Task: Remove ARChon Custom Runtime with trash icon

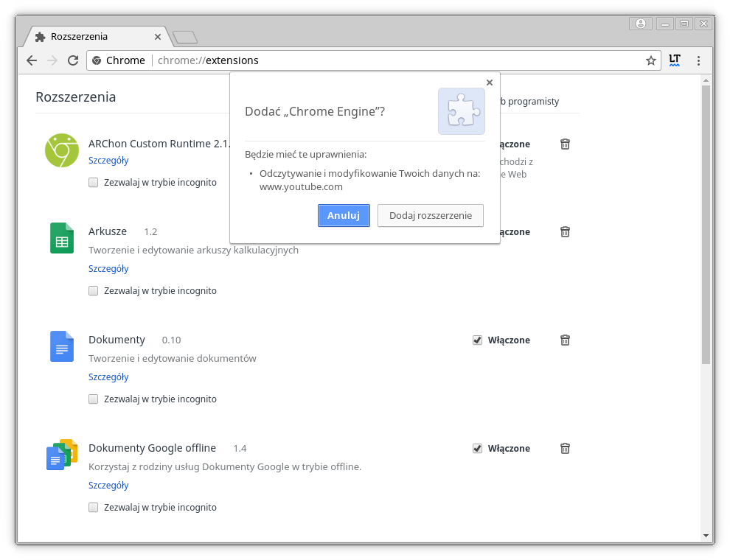Action: click(565, 144)
